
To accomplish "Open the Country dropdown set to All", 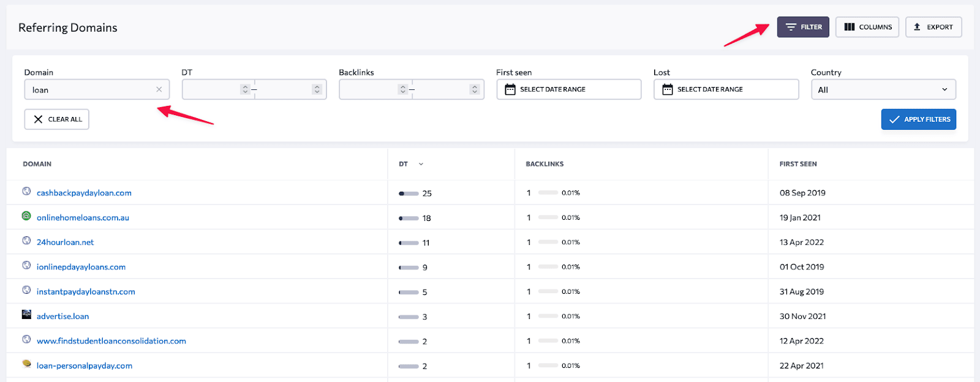I will pyautogui.click(x=883, y=89).
